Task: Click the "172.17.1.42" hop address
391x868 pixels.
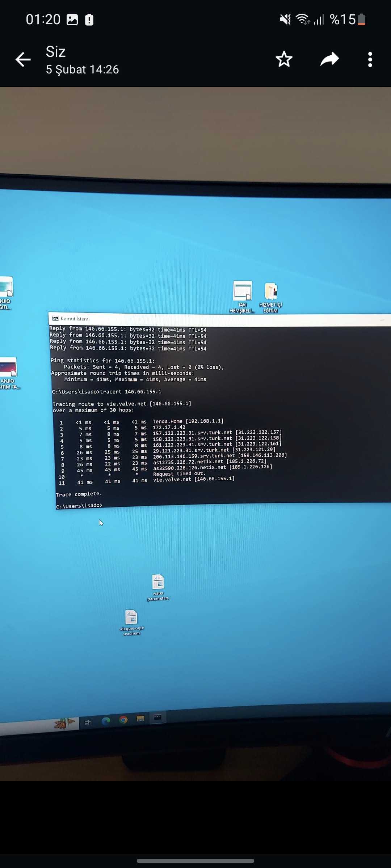Action: 169,427
